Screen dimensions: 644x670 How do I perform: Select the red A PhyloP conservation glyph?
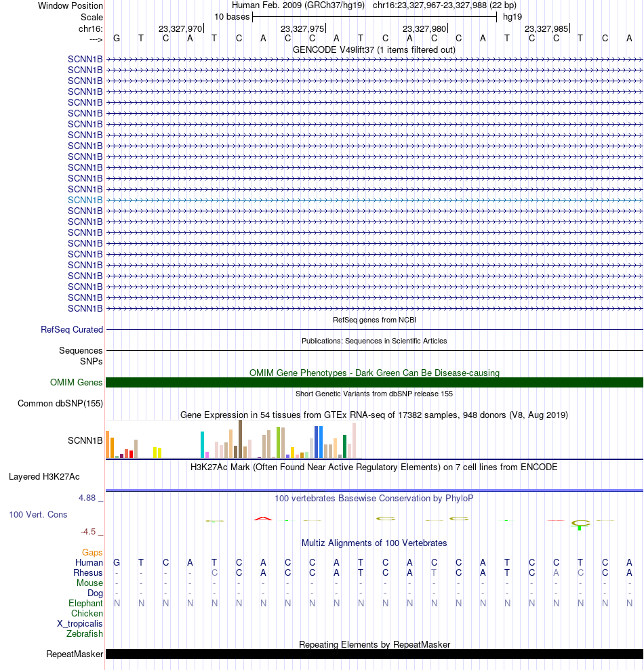(x=263, y=518)
